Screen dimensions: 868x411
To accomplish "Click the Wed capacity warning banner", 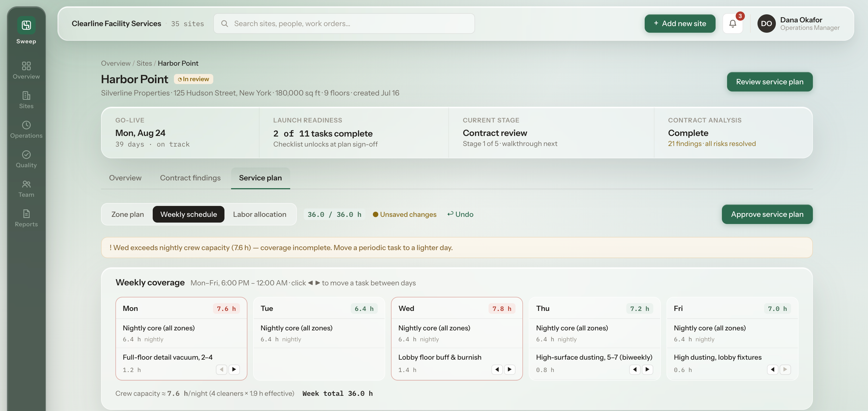I will click(457, 248).
